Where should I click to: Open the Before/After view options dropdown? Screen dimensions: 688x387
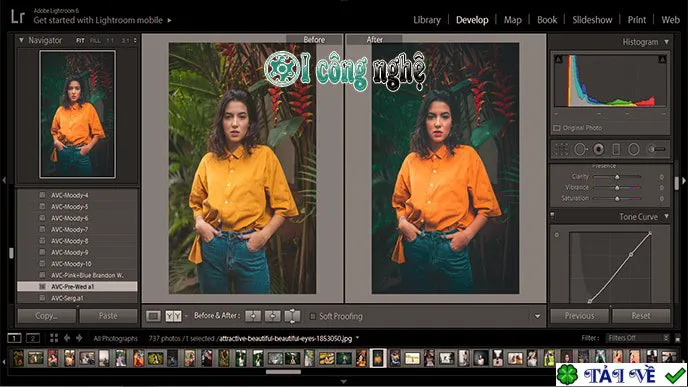tap(186, 316)
